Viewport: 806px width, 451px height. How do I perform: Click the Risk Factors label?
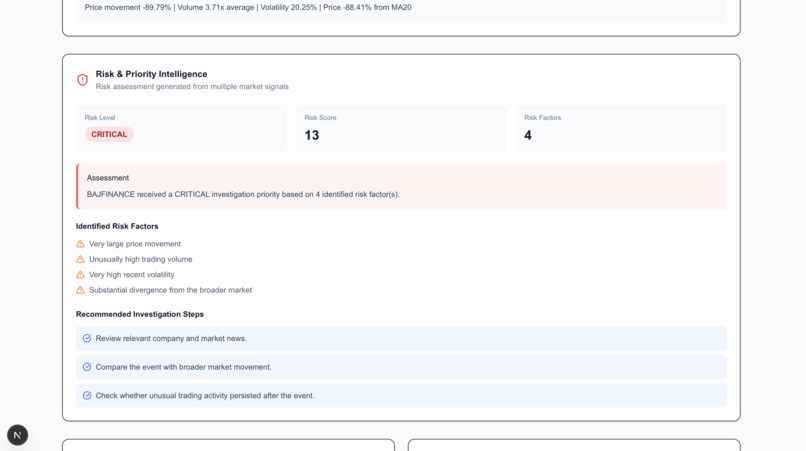(x=542, y=118)
